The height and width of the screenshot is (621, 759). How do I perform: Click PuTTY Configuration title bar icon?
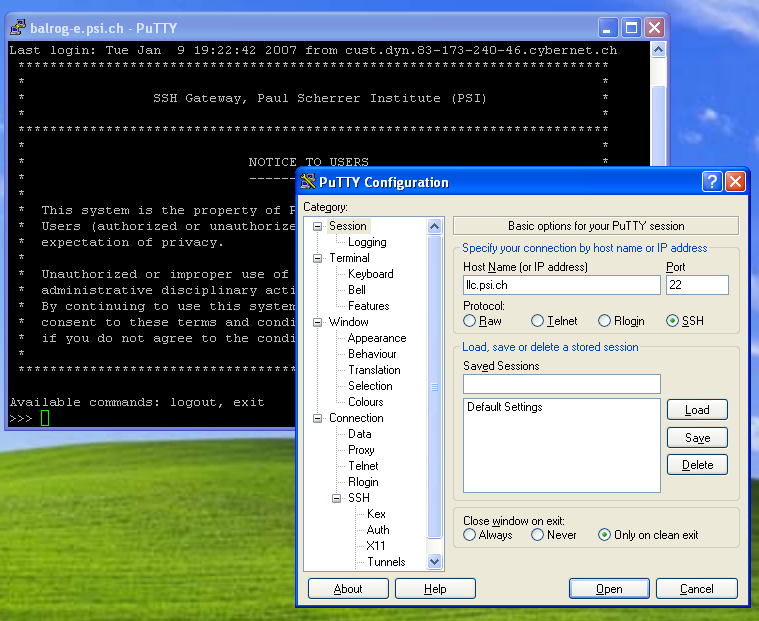click(308, 182)
